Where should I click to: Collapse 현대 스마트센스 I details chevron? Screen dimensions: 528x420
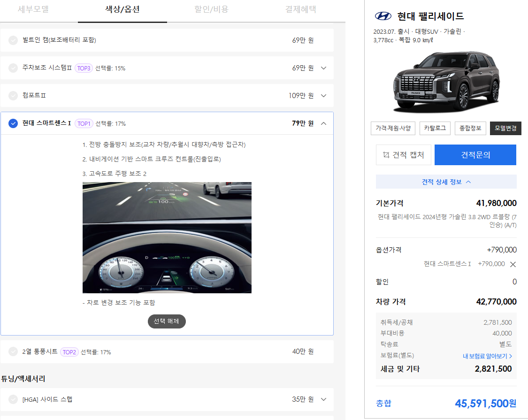[x=323, y=123]
